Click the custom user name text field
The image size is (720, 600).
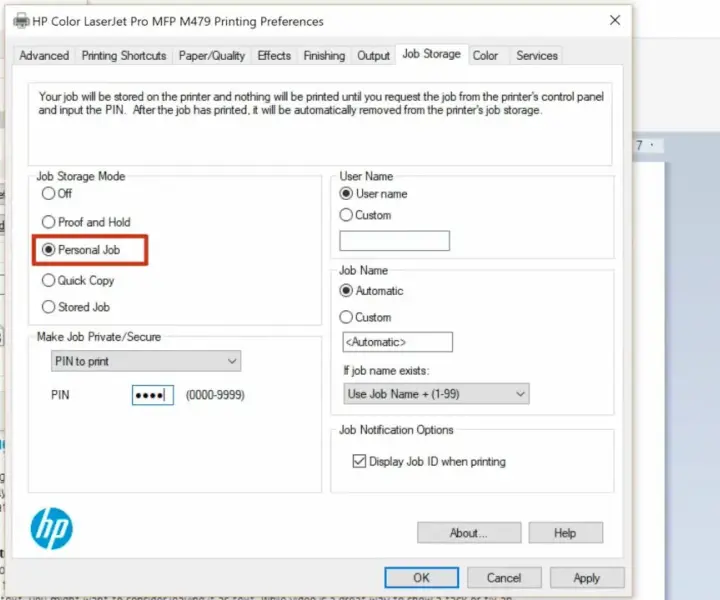394,241
